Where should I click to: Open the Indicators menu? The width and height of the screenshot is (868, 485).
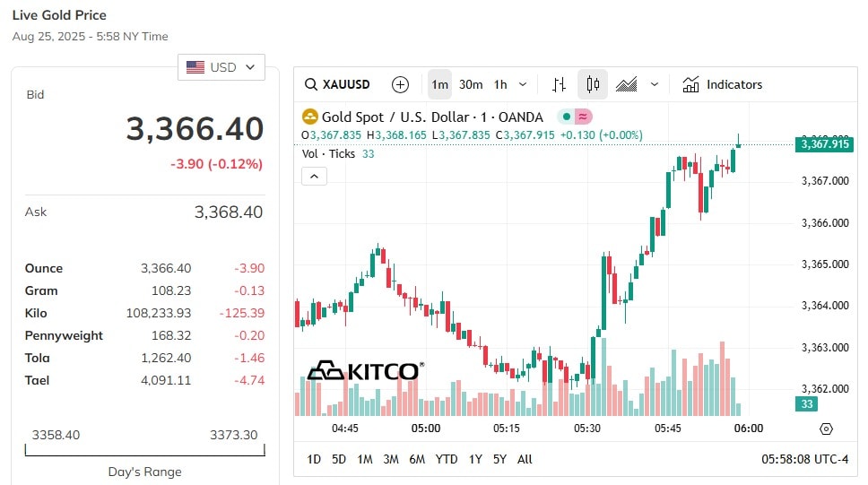723,84
